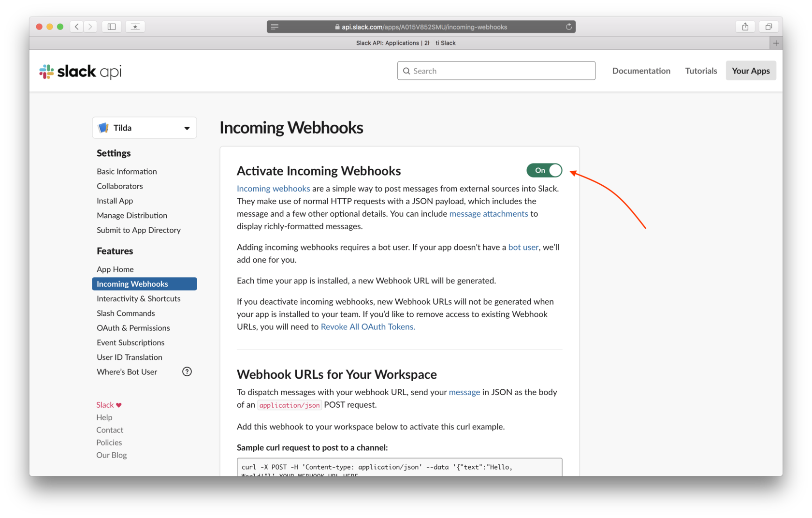Open Manage Distribution page
812x518 pixels.
[x=132, y=215]
